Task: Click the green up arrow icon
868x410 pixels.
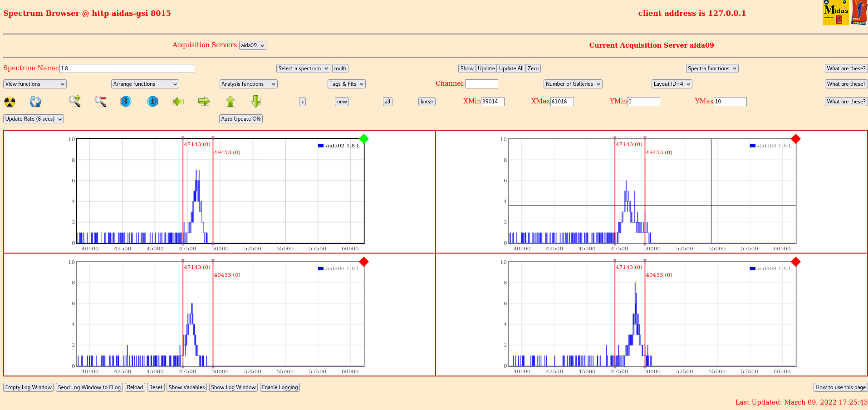Action: point(230,101)
